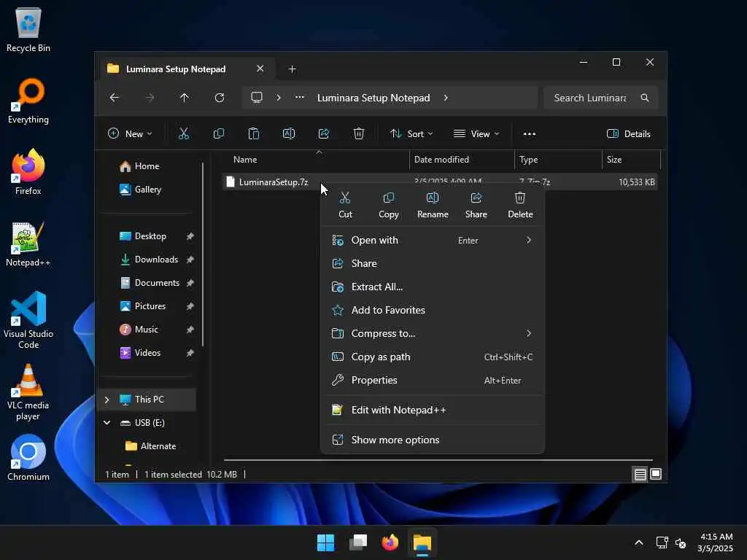This screenshot has height=560, width=747.
Task: Open the Sort dropdown menu
Action: tap(411, 134)
